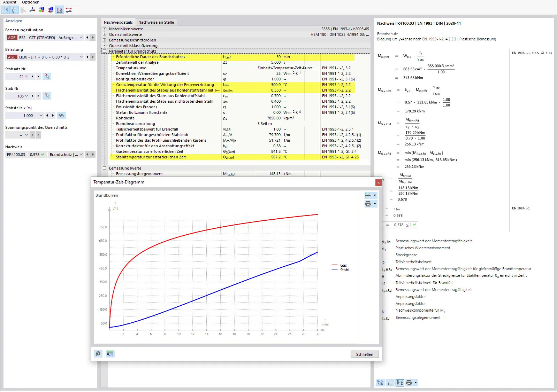Toggle the first arrow-window icon in top toolbar
Screen dimensions: 557x392
[6, 10]
